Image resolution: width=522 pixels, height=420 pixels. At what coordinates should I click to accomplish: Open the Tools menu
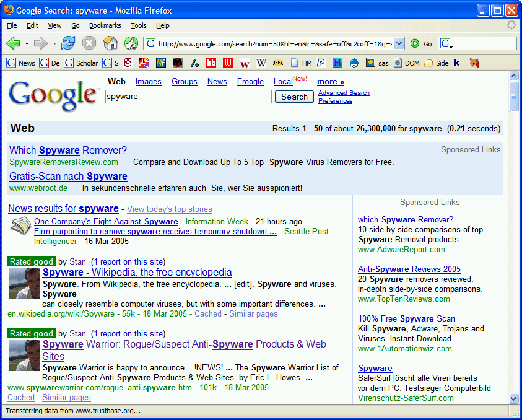[x=139, y=25]
